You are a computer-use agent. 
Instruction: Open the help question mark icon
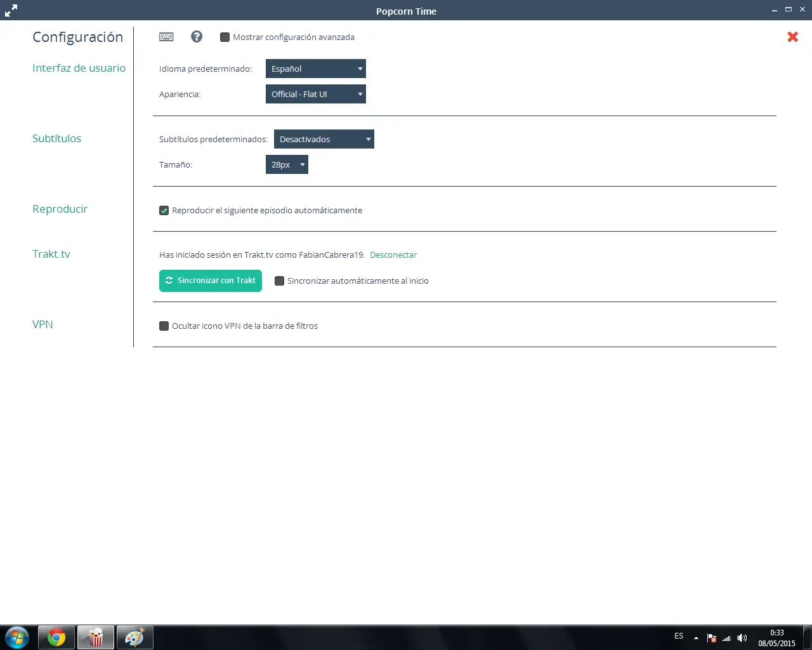pos(197,37)
